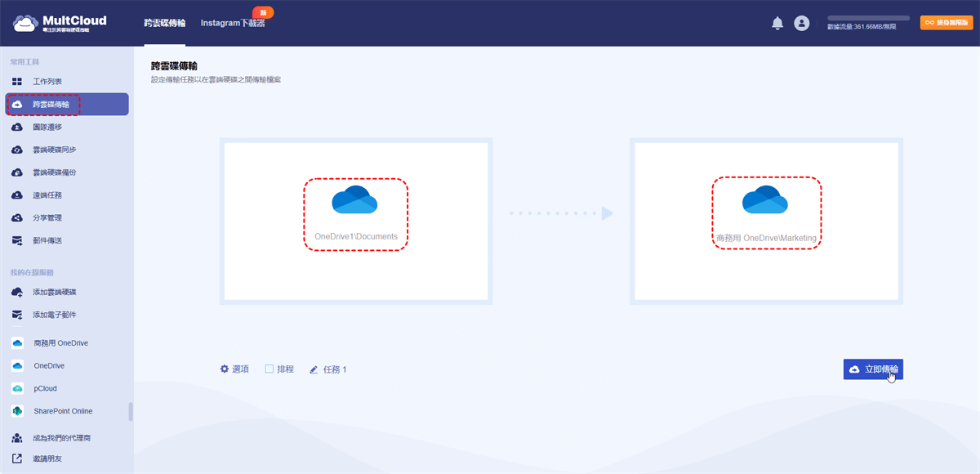980x474 pixels.
Task: Open the Instagram下載器 tab
Action: click(x=233, y=24)
